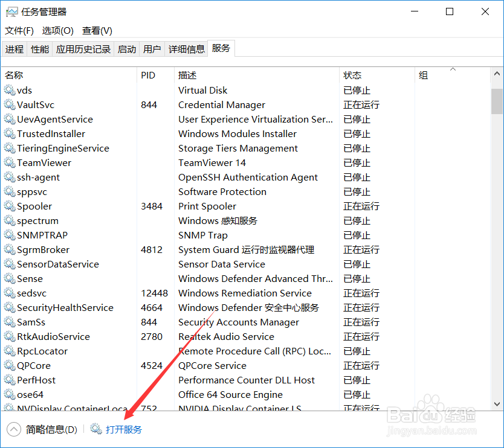Switch to the 进程 tab
504x448 pixels.
point(15,49)
